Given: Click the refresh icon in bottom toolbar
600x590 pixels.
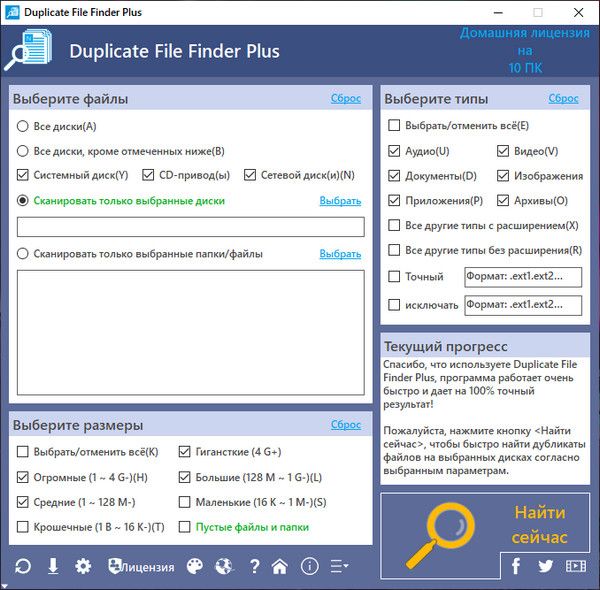Looking at the screenshot, I should pos(22,567).
